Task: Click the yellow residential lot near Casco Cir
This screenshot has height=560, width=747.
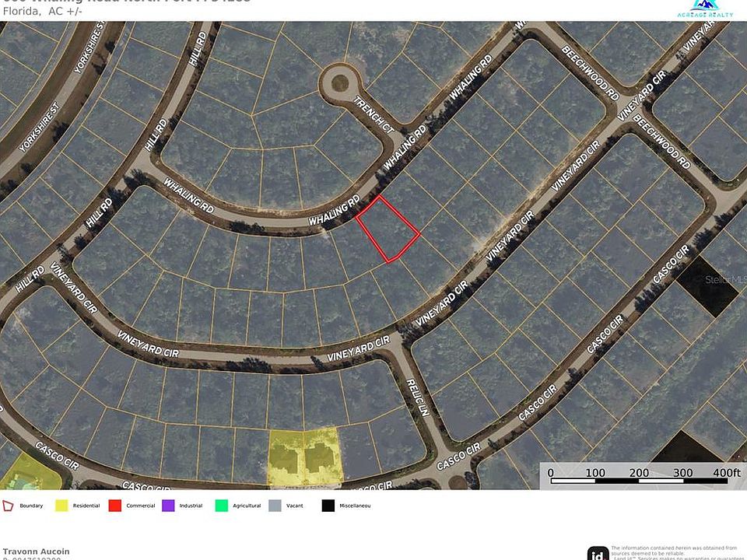Action: point(303,455)
